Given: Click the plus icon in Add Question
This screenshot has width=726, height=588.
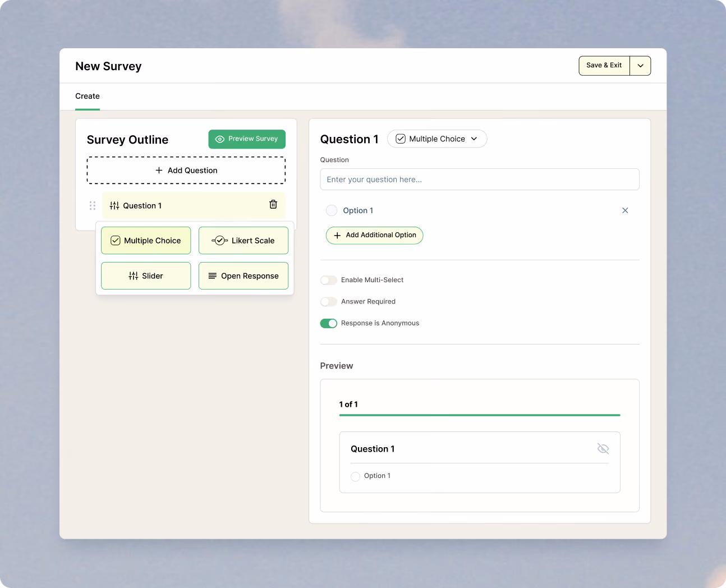Looking at the screenshot, I should point(159,170).
